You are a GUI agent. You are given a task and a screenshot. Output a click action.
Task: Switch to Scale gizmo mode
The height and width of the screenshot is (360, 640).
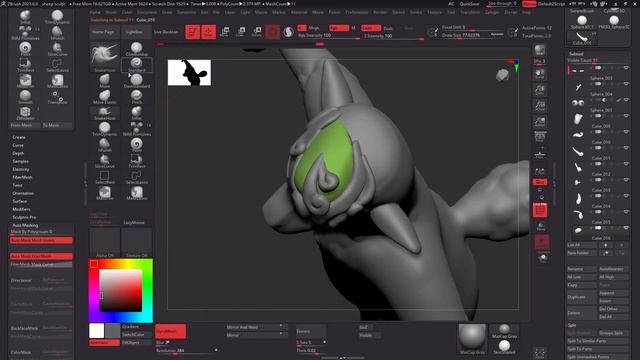tap(241, 31)
